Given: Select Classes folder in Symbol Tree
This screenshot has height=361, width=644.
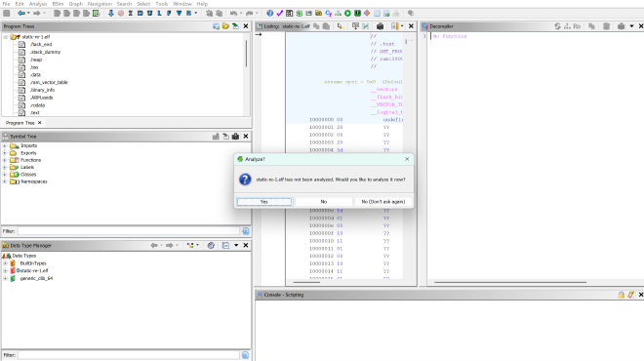Looking at the screenshot, I should pyautogui.click(x=28, y=175).
